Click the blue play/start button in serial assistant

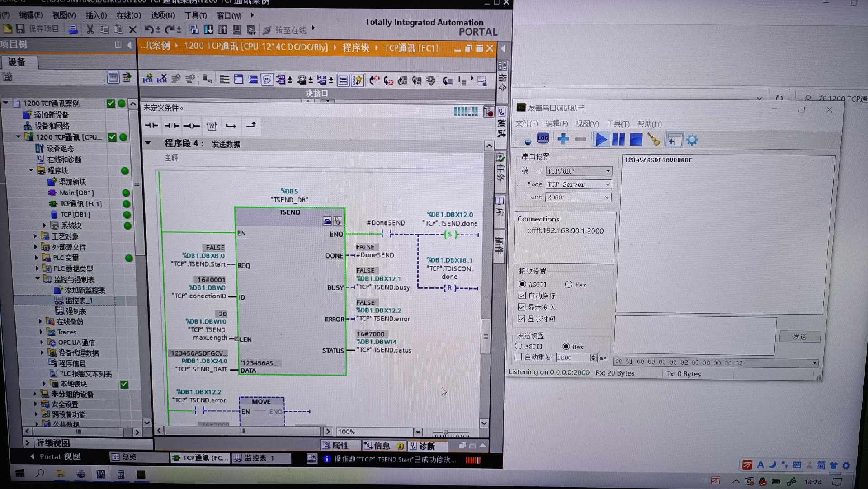tap(600, 140)
